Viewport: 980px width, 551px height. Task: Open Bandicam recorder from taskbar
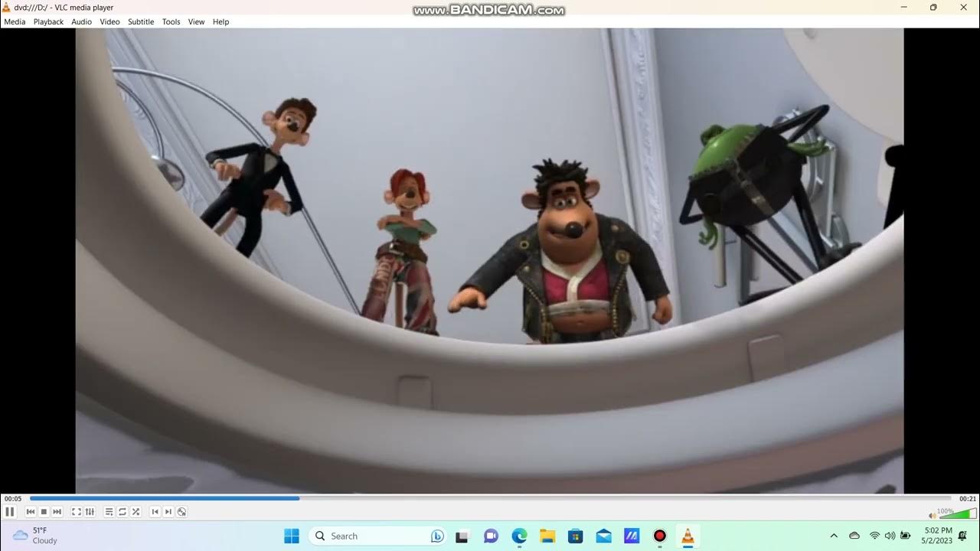[x=660, y=536]
